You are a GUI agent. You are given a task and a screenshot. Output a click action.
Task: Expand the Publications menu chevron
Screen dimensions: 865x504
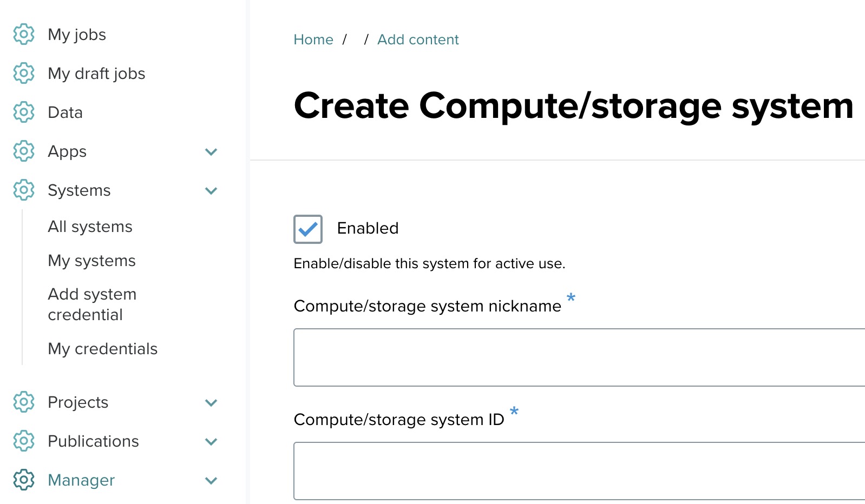click(211, 442)
